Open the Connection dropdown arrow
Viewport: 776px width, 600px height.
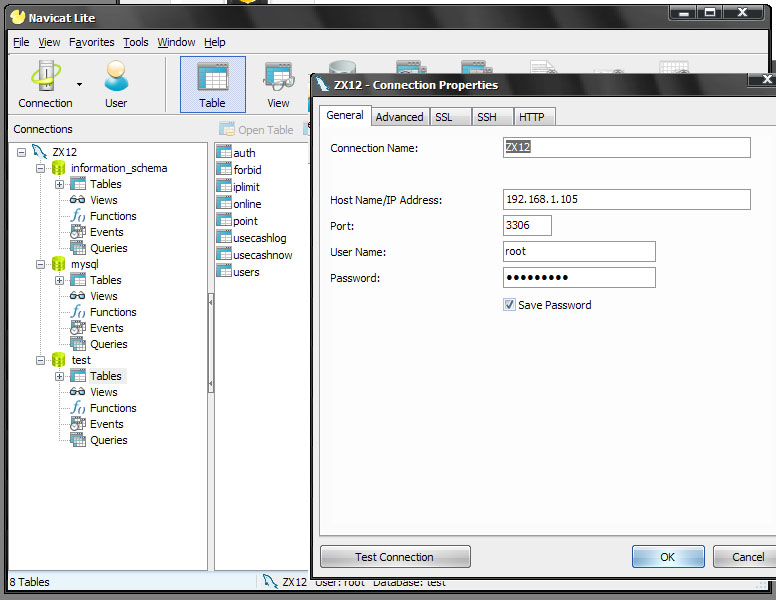pos(79,85)
